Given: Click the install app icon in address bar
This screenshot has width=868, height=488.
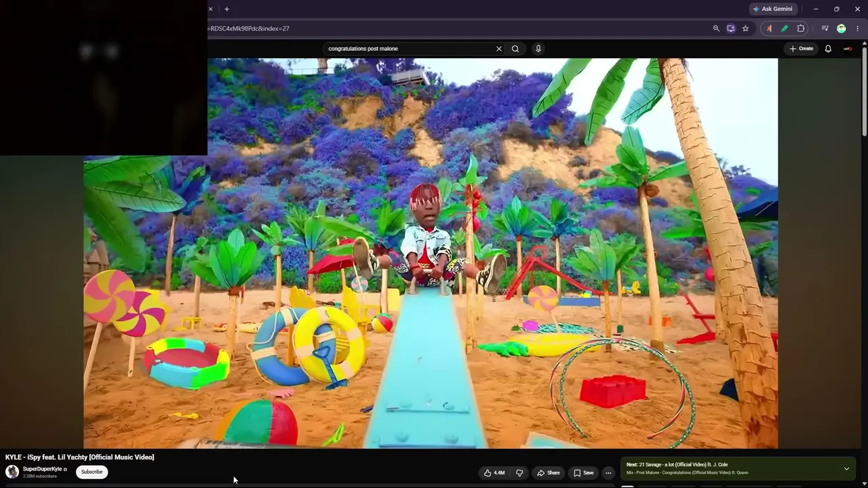Looking at the screenshot, I should (730, 28).
